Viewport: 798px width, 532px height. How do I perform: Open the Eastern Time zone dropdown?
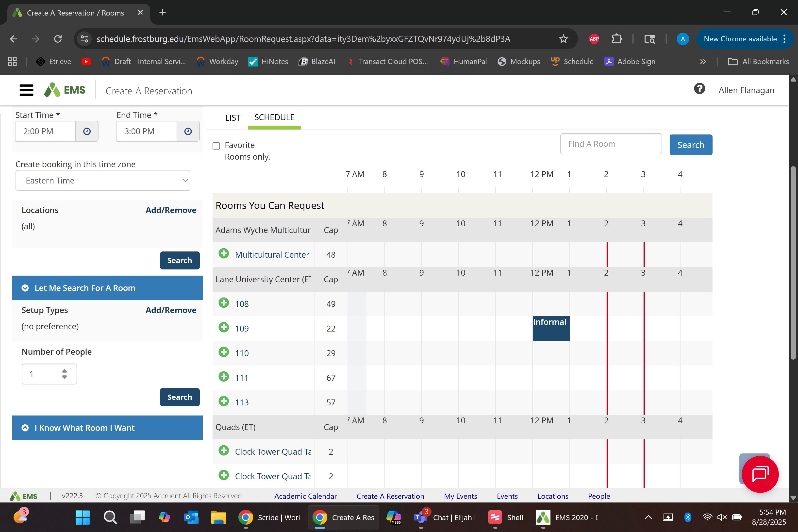pos(103,181)
